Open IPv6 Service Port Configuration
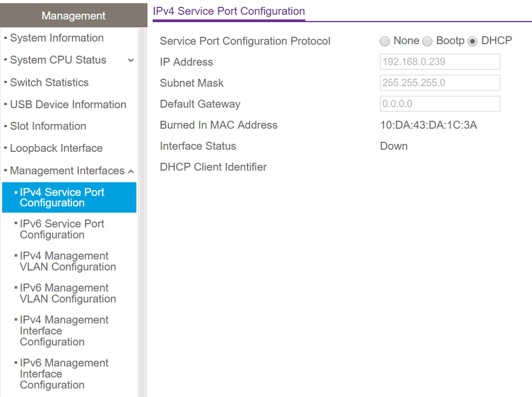The width and height of the screenshot is (532, 397). [x=62, y=229]
